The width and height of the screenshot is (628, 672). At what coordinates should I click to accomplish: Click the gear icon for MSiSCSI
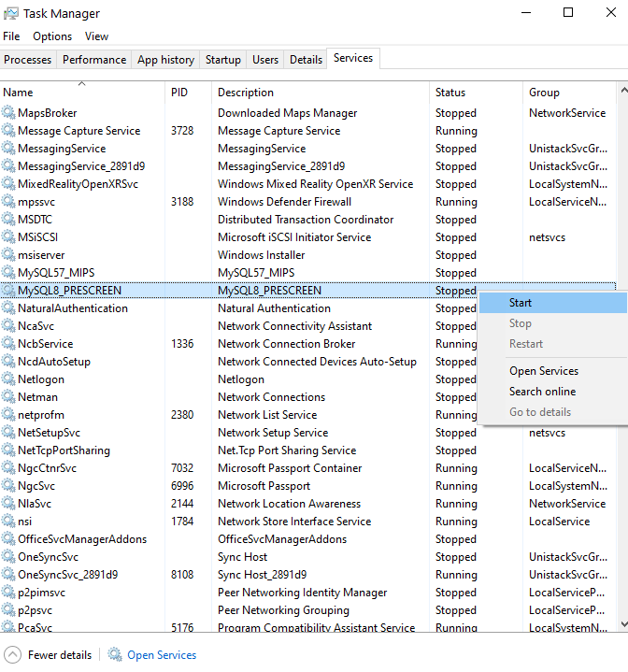click(8, 237)
